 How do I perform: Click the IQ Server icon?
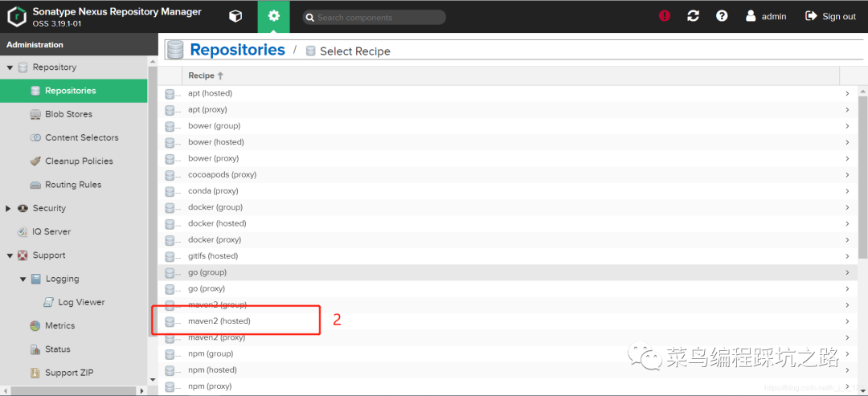[x=23, y=232]
